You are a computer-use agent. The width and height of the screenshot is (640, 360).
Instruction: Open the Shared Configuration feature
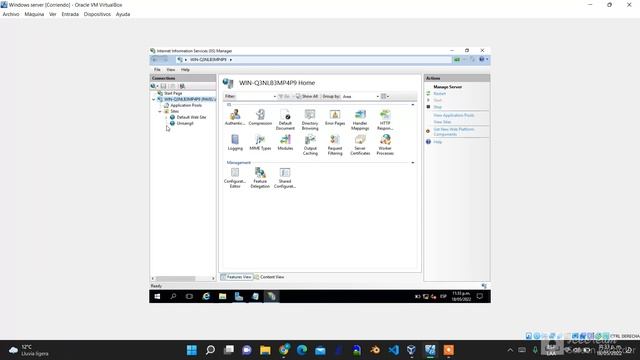(285, 178)
